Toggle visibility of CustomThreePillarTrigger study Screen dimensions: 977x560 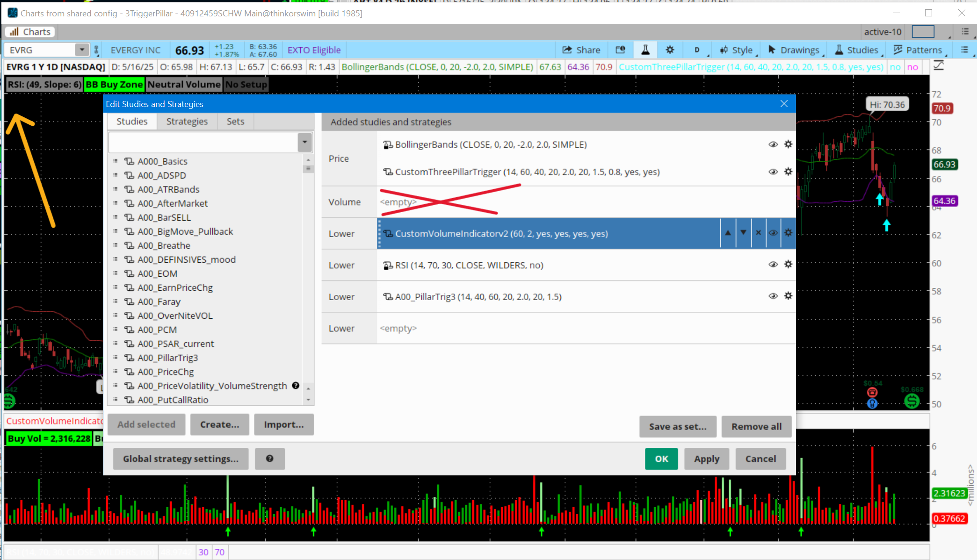773,172
